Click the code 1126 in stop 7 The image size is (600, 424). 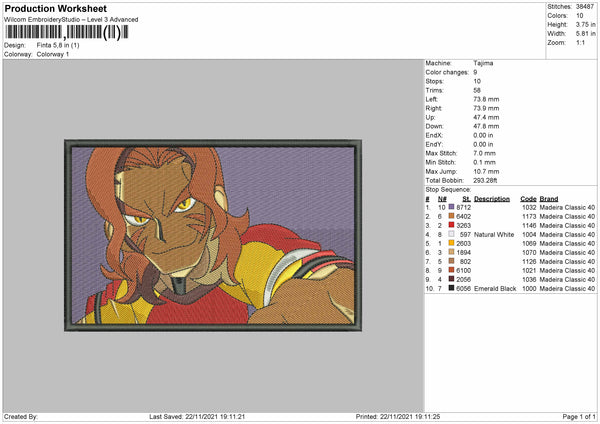point(529,261)
